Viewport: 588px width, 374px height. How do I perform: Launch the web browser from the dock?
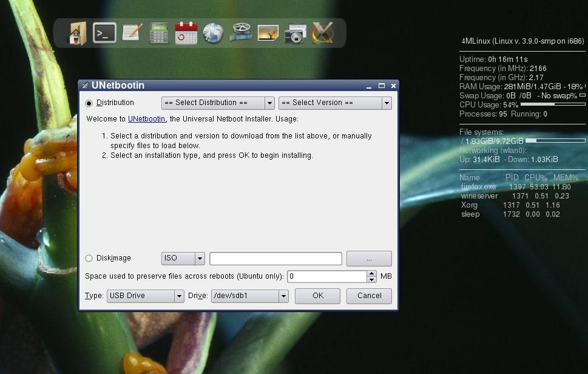214,33
